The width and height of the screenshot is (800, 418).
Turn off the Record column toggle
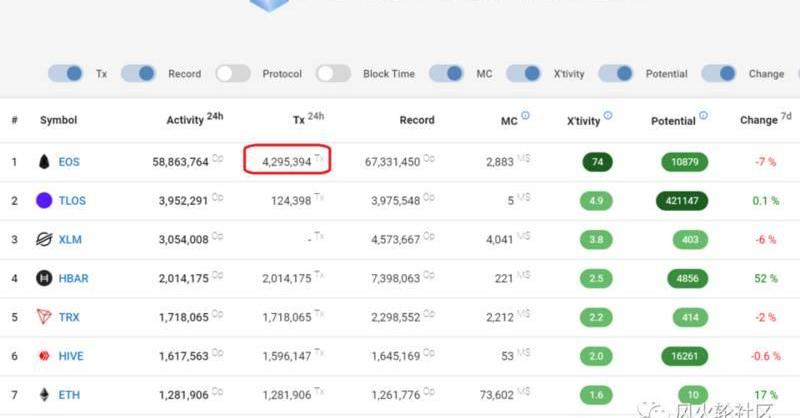click(138, 73)
